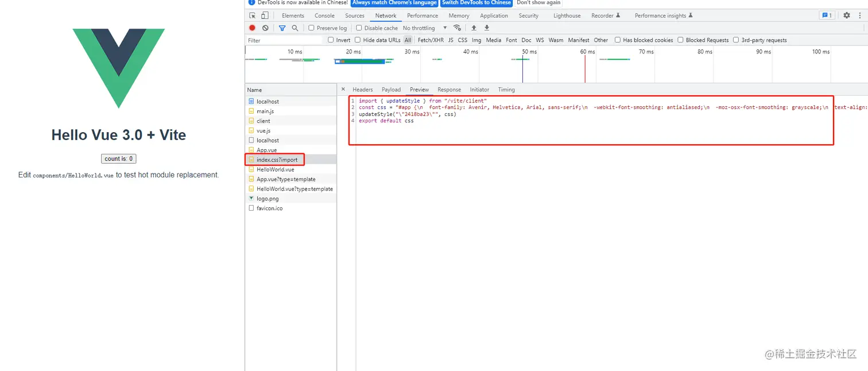
Task: Open the Recorder tab
Action: [x=606, y=16]
